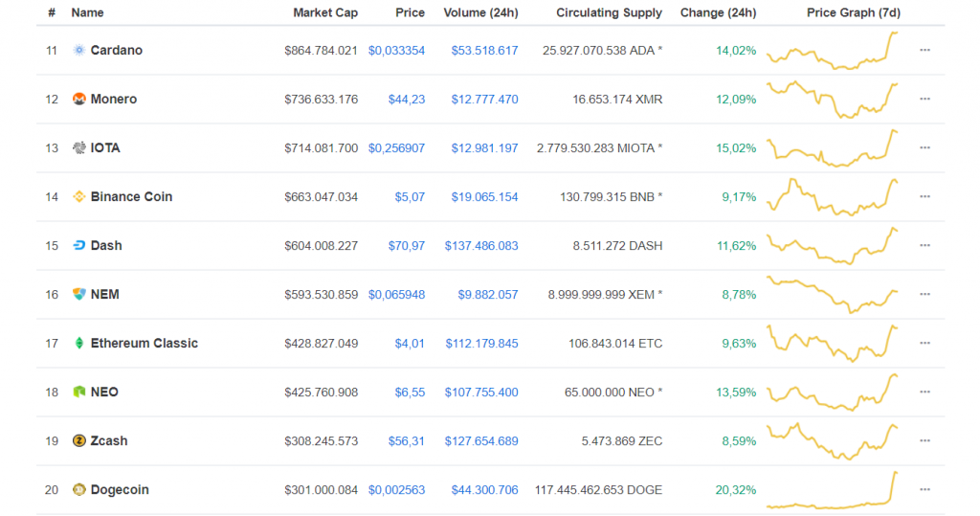Sort by Circulating Supply column header
980x516 pixels.
click(609, 12)
